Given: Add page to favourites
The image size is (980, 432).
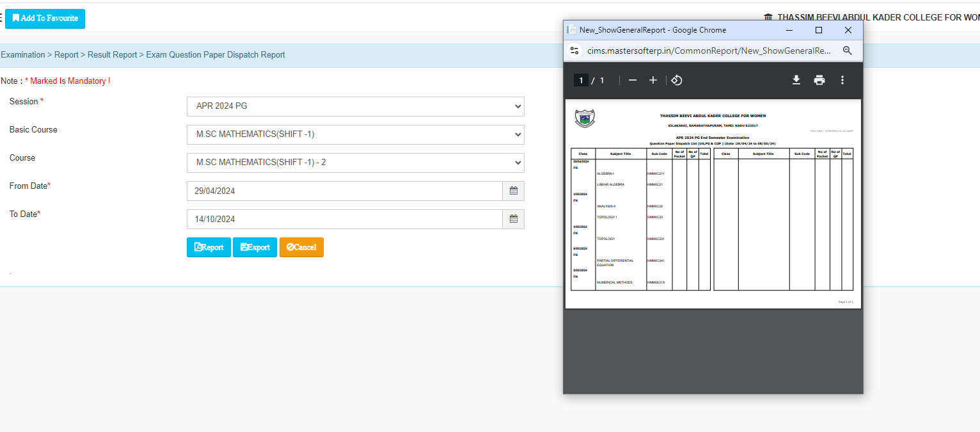Looking at the screenshot, I should [x=45, y=19].
